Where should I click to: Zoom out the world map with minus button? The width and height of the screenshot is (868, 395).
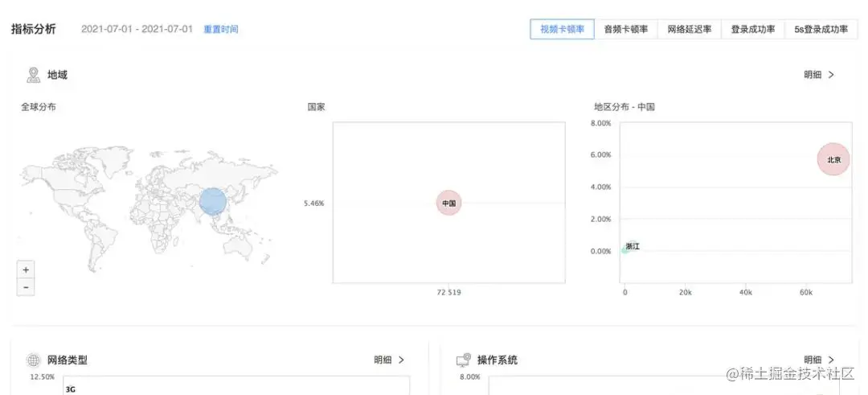click(x=26, y=287)
